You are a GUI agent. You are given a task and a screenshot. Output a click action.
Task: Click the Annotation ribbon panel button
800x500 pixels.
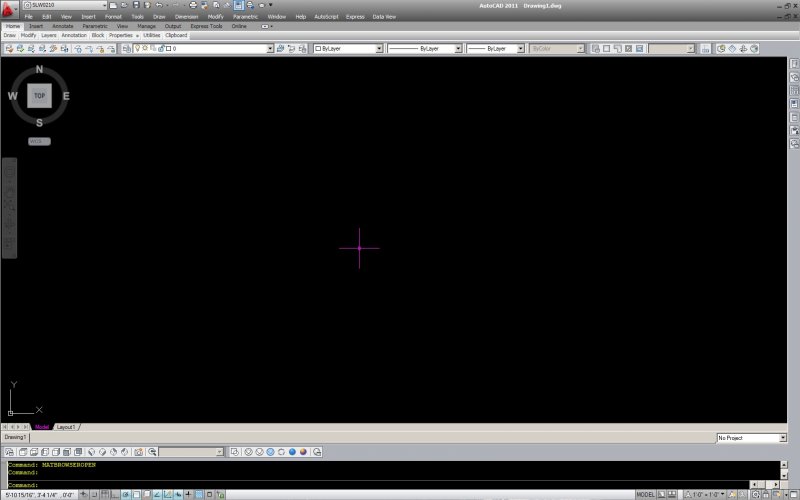click(74, 36)
